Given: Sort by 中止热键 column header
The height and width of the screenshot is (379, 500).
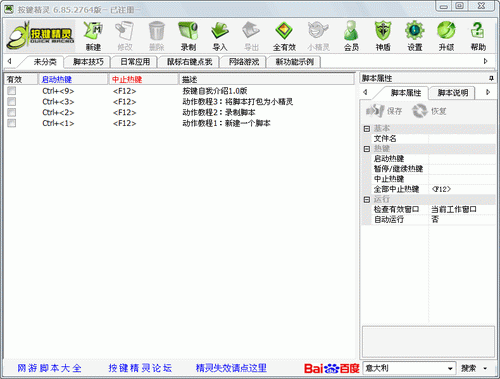Looking at the screenshot, I should 144,79.
